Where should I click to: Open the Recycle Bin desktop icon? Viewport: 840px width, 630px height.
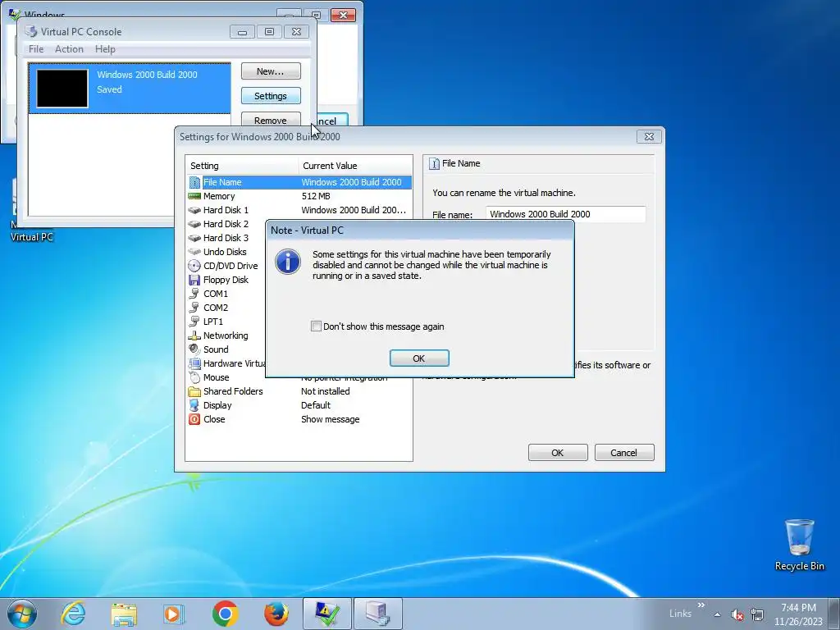point(799,545)
